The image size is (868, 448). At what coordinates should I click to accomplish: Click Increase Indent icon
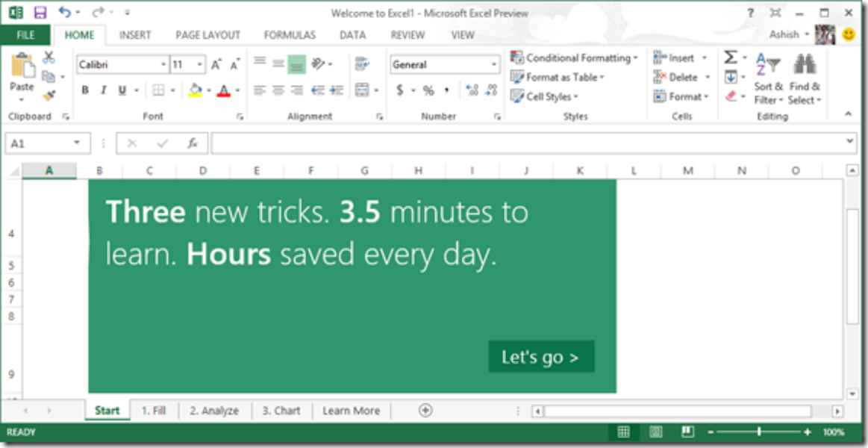[x=337, y=90]
